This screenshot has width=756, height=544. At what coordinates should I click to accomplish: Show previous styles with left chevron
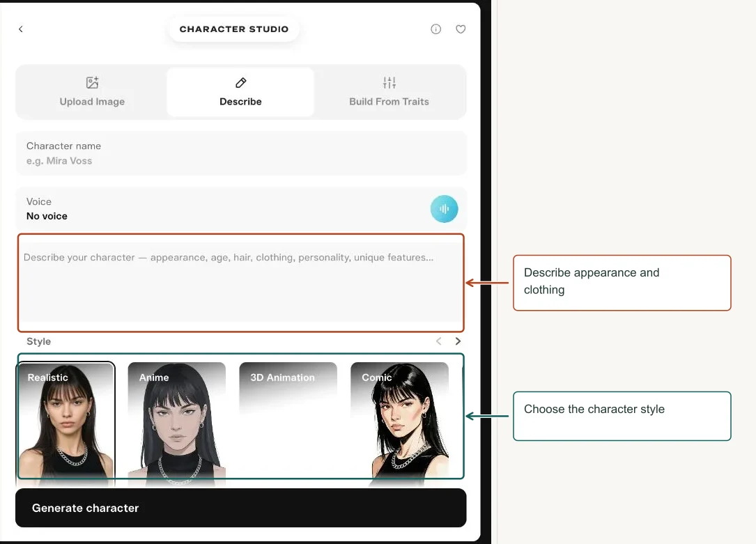click(439, 341)
